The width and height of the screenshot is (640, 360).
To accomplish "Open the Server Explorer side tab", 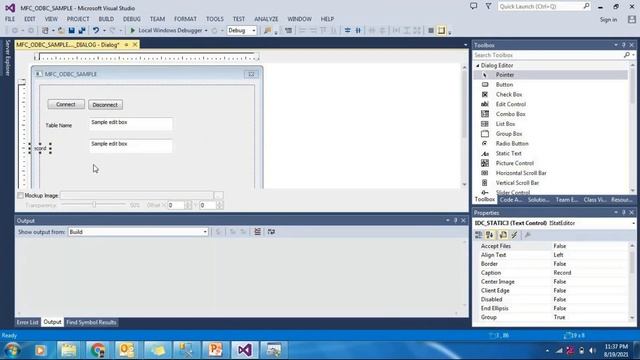I will tap(7, 58).
